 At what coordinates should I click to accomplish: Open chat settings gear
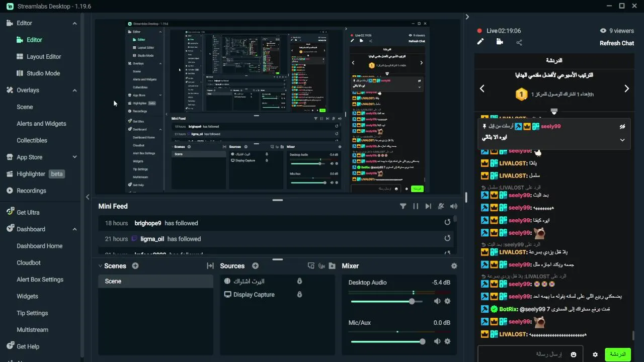595,354
